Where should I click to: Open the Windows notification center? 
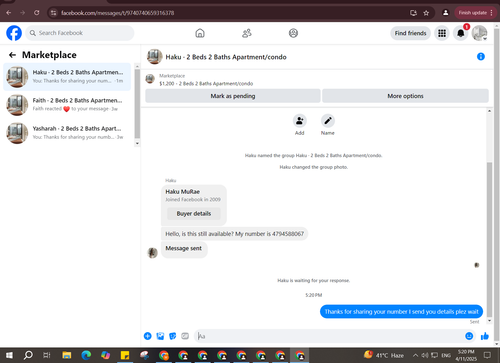487,355
